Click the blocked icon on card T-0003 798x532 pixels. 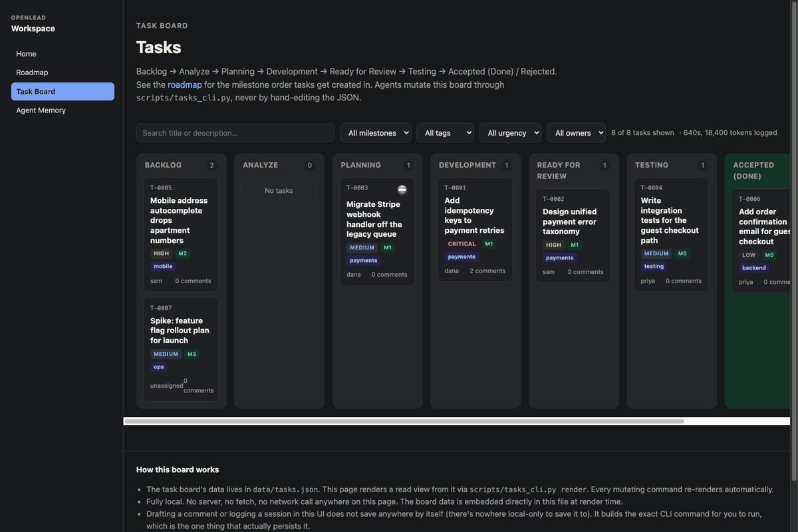point(402,190)
